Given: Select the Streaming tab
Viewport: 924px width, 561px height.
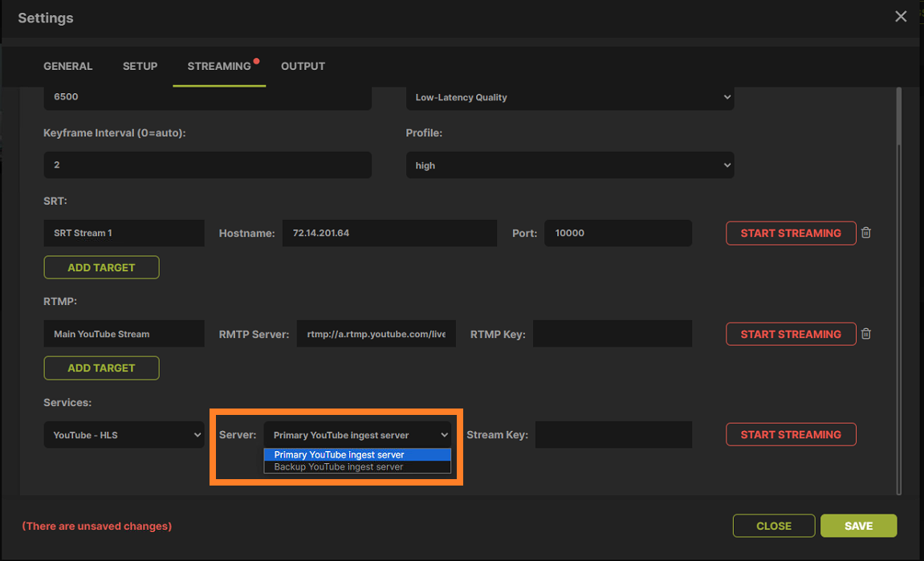Looking at the screenshot, I should pos(219,66).
